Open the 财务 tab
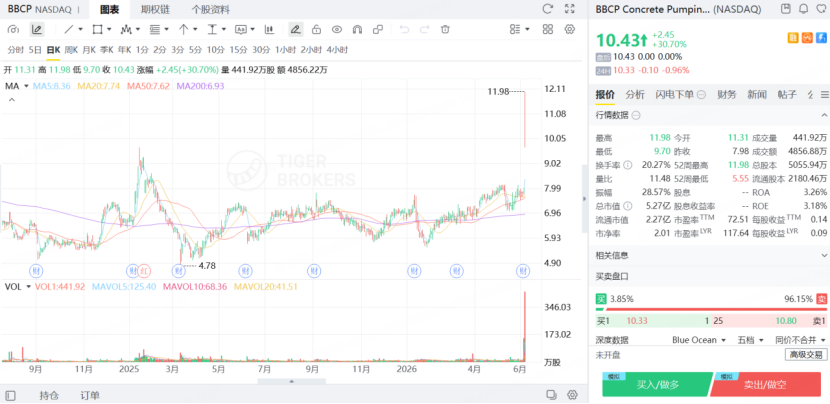The height and width of the screenshot is (404, 830). pos(726,95)
